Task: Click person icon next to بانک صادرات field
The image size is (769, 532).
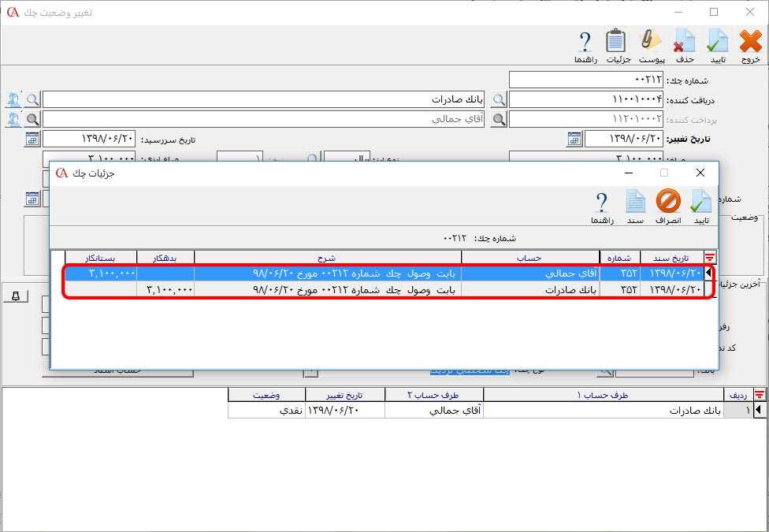Action: point(13,99)
